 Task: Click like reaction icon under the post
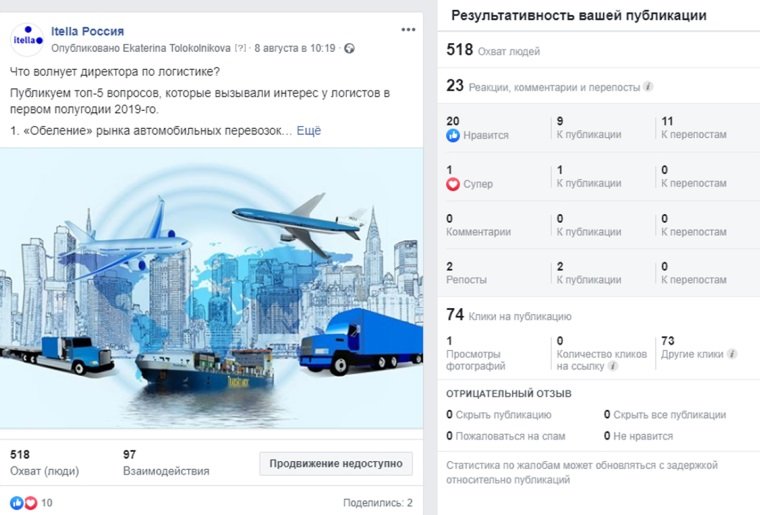[x=16, y=503]
